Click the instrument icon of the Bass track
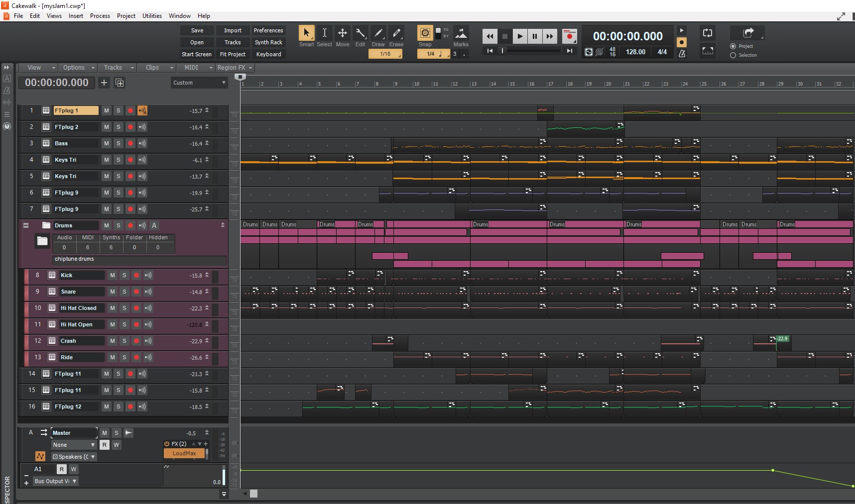 click(x=46, y=143)
